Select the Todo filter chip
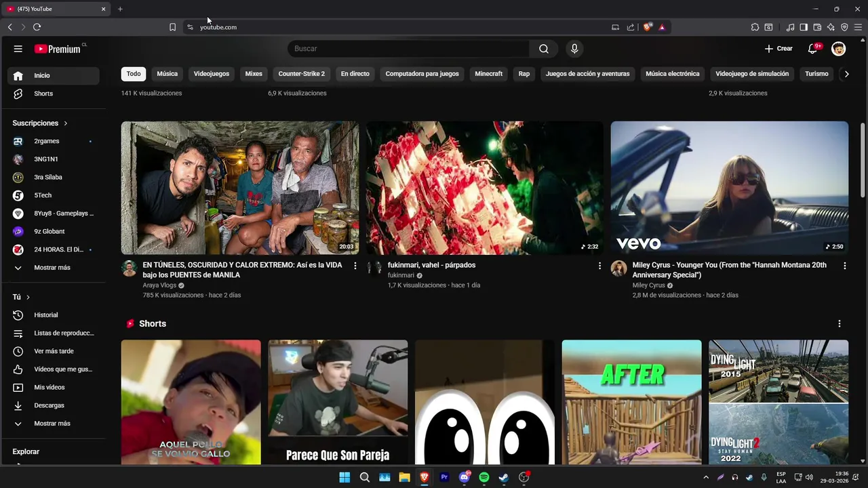Image resolution: width=868 pixels, height=488 pixels. (x=134, y=74)
